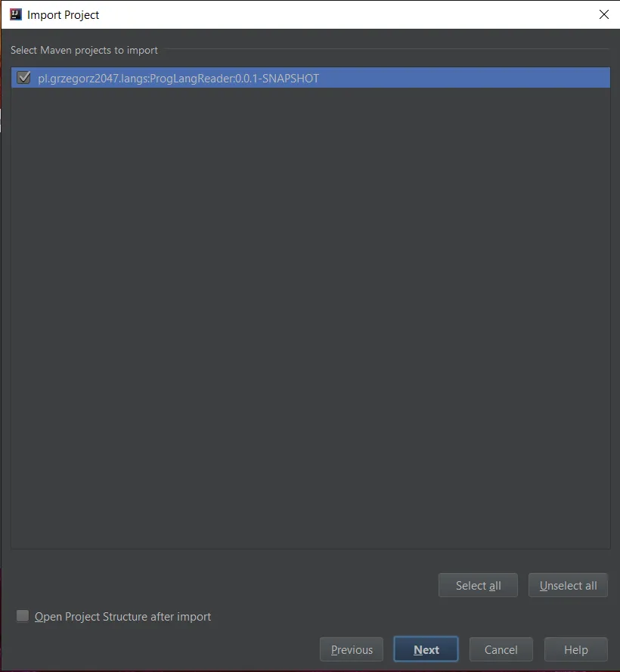620x672 pixels.
Task: Click the Open Project Structure after import label
Action: pyautogui.click(x=122, y=616)
